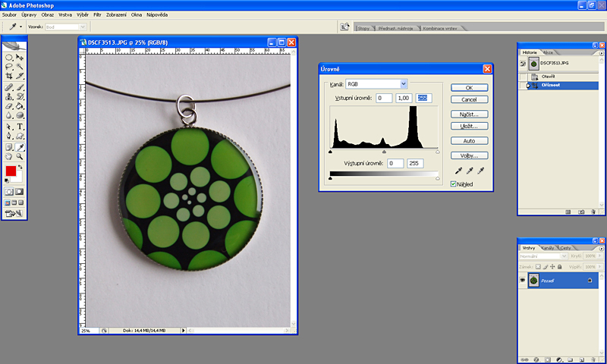Click the create new layer icon
607x364 pixels.
point(580,359)
